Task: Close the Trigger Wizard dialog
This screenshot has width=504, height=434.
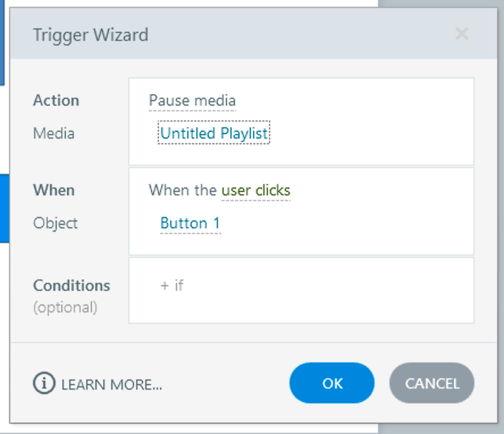Action: coord(462,34)
